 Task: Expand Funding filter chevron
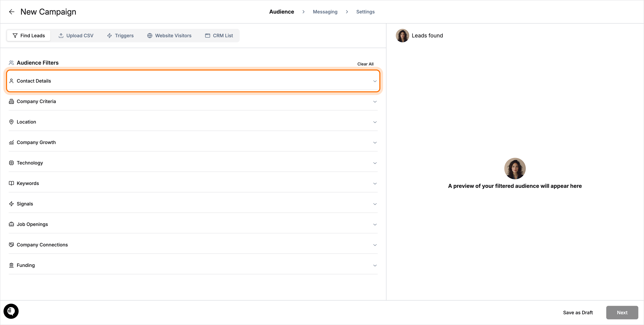375,265
